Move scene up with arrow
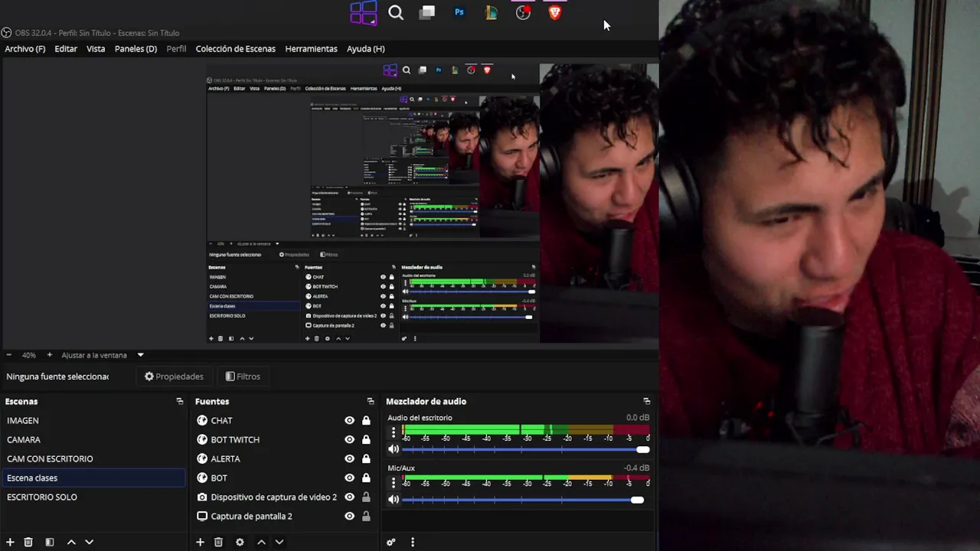Image resolution: width=980 pixels, height=551 pixels. [x=71, y=542]
